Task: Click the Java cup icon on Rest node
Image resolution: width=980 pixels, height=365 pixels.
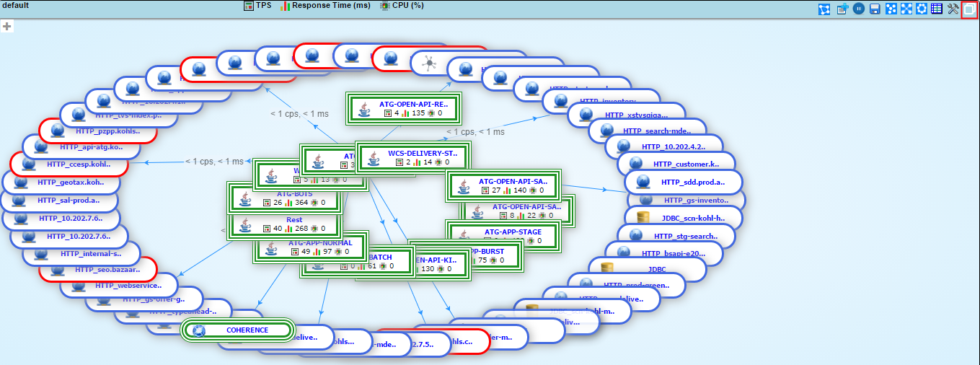Action: (246, 224)
